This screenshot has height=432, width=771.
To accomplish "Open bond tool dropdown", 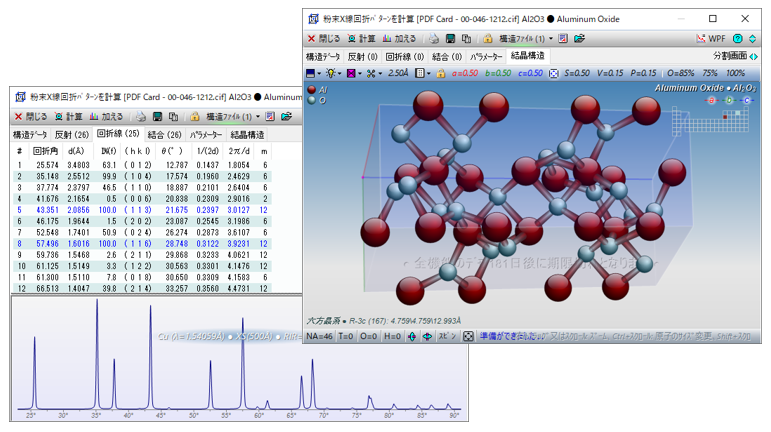I will pyautogui.click(x=374, y=73).
